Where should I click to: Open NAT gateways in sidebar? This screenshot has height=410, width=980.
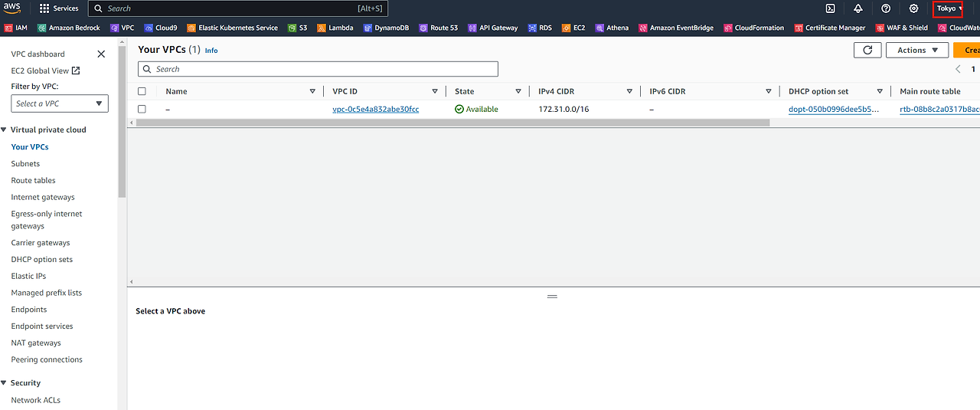pos(36,343)
